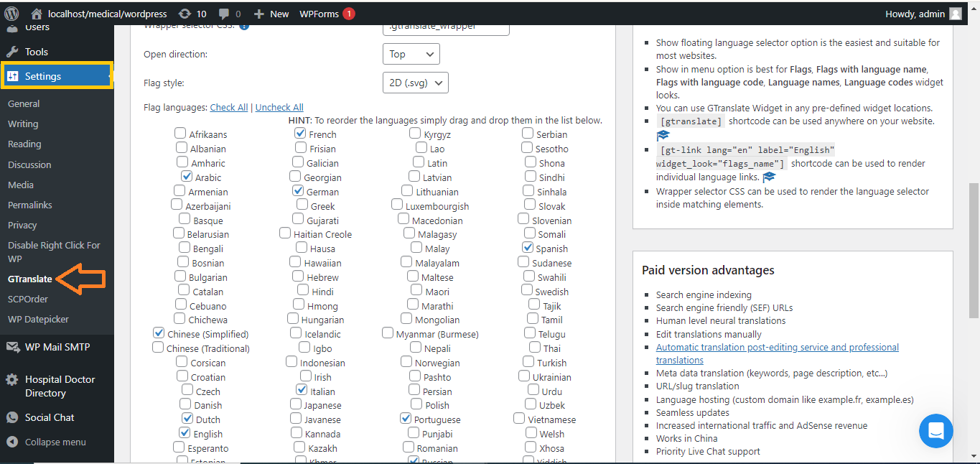Click the admin avatar icon

955,14
